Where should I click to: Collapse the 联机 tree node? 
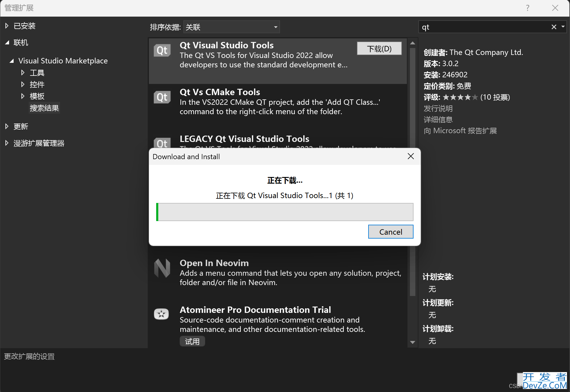(7, 43)
